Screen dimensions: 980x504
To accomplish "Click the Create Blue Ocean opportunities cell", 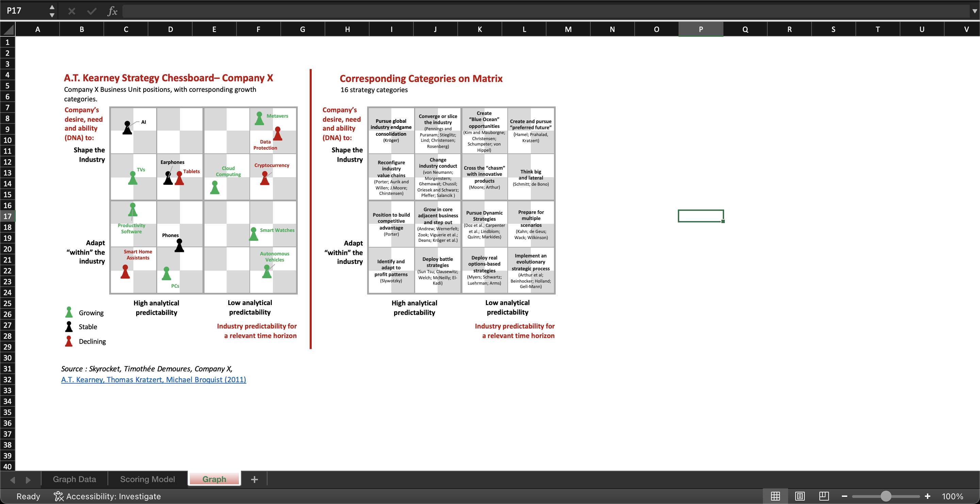I will coord(484,131).
